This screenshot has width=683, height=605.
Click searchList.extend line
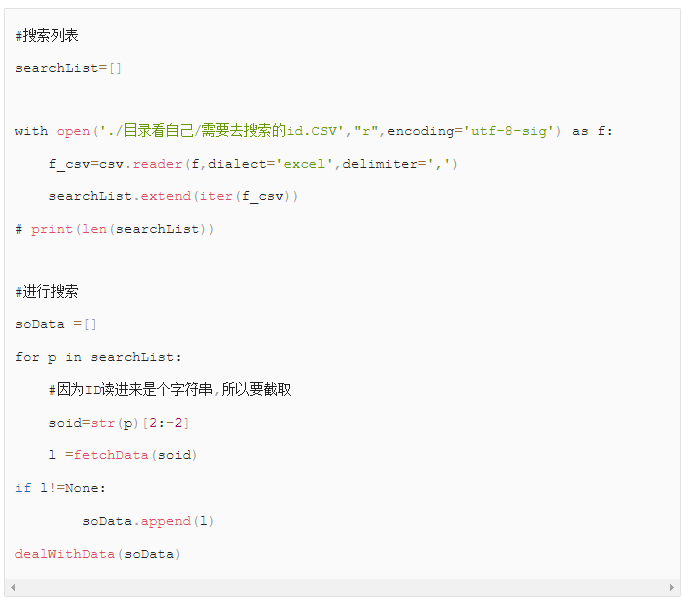[173, 196]
